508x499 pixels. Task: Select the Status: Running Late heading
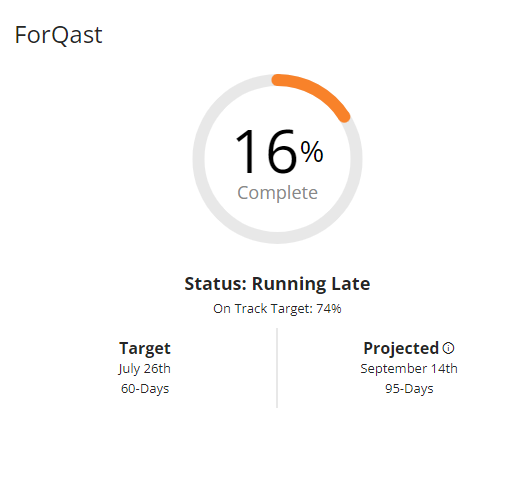point(277,284)
